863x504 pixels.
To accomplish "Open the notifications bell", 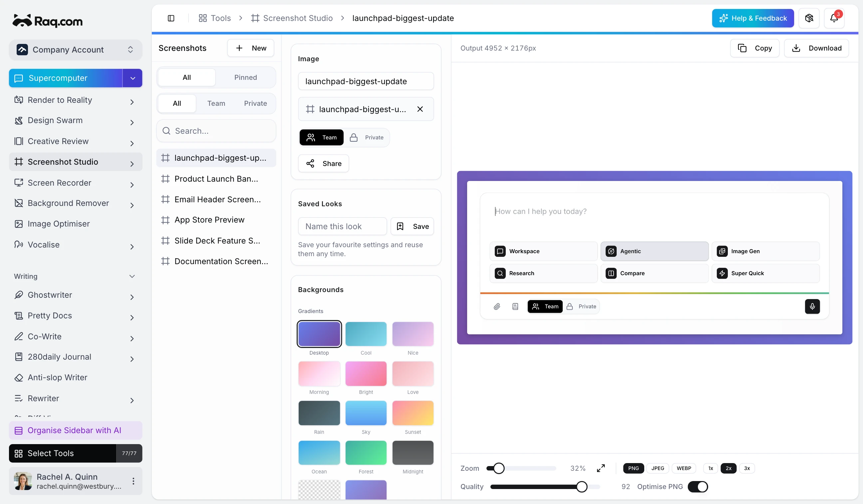I will 834,18.
